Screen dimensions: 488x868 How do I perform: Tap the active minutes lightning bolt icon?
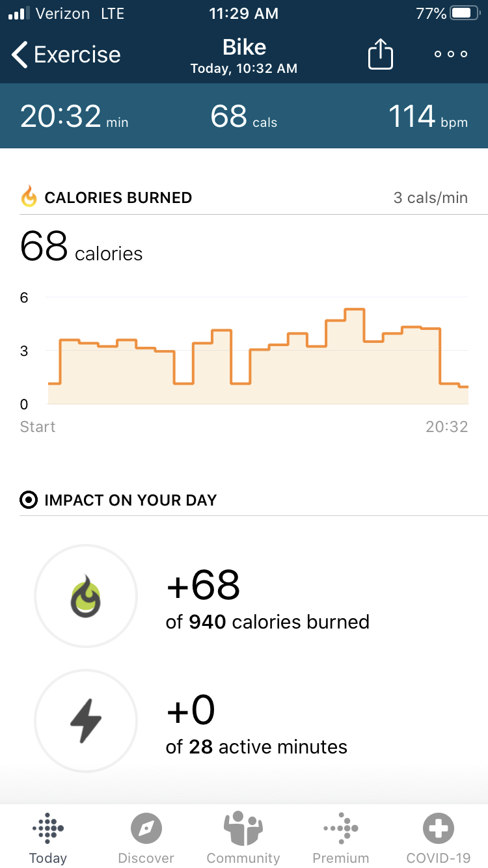point(86,721)
